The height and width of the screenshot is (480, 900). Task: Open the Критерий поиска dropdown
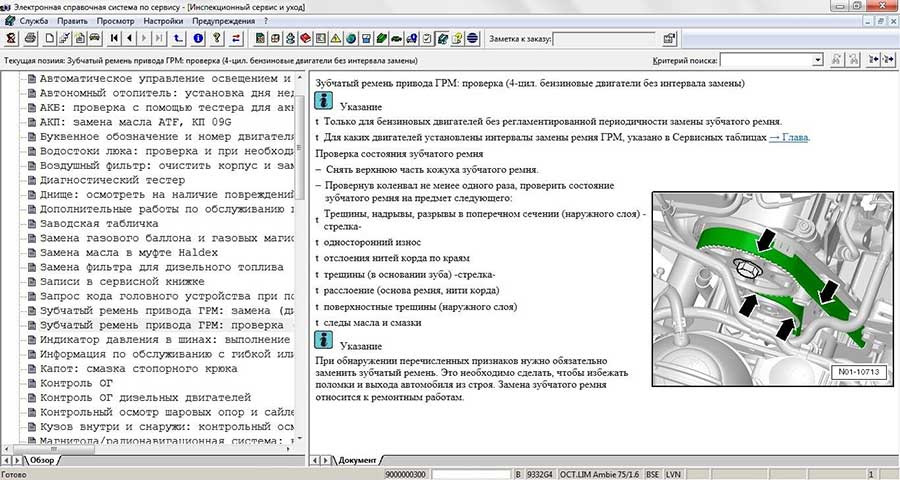(818, 60)
